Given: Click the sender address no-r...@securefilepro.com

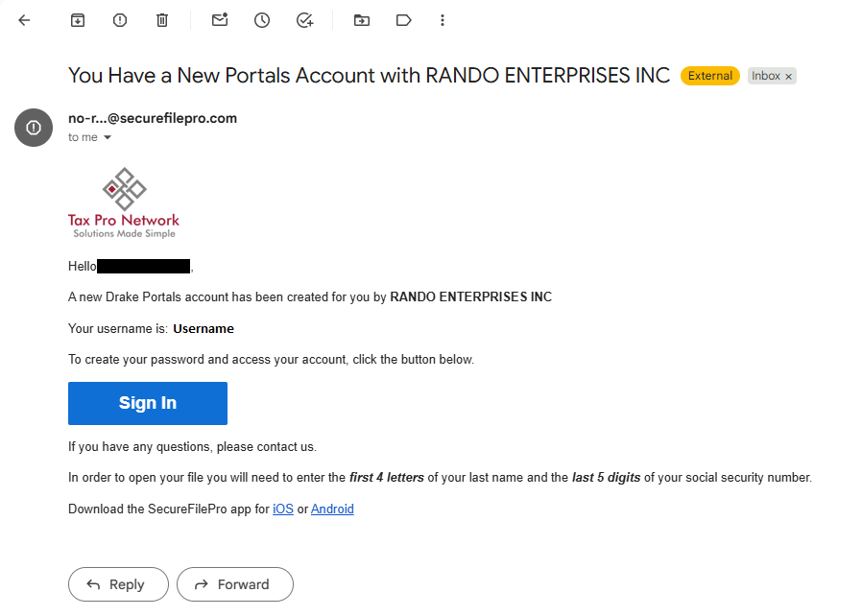Looking at the screenshot, I should click(153, 119).
